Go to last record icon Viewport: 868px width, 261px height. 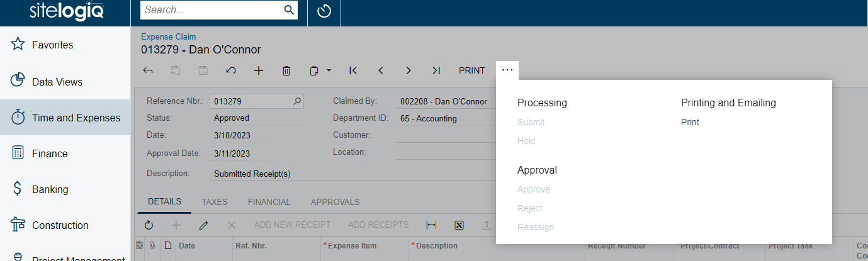[x=436, y=70]
